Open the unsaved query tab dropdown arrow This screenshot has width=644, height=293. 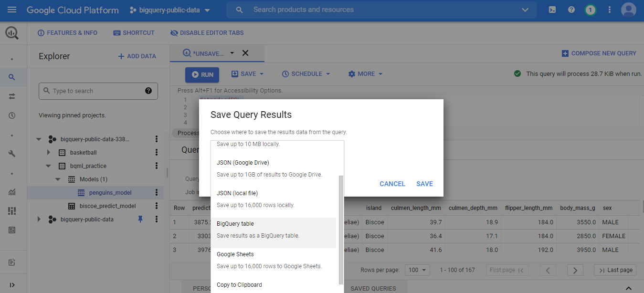click(232, 53)
